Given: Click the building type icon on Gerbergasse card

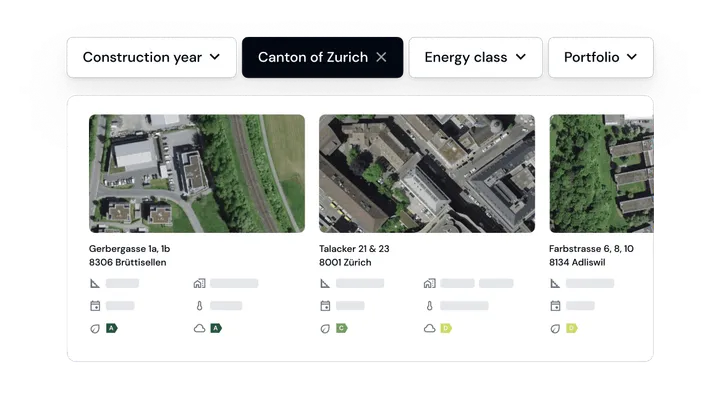Looking at the screenshot, I should coord(199,283).
